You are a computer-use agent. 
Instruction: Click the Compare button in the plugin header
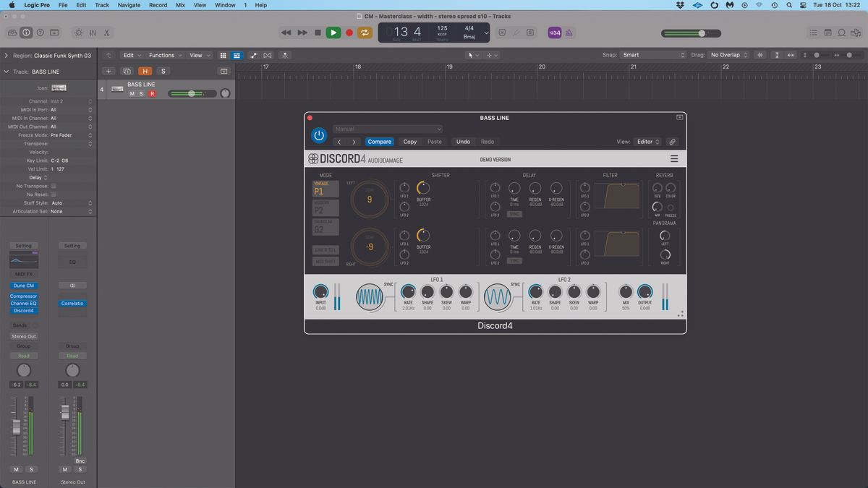coord(380,142)
